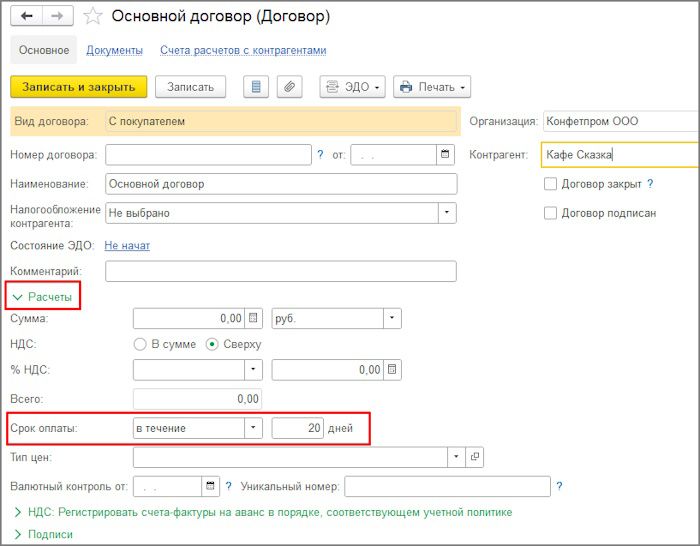This screenshot has height=546, width=700.
Task: Click the Валютный контроль от date field
Action: [x=167, y=486]
